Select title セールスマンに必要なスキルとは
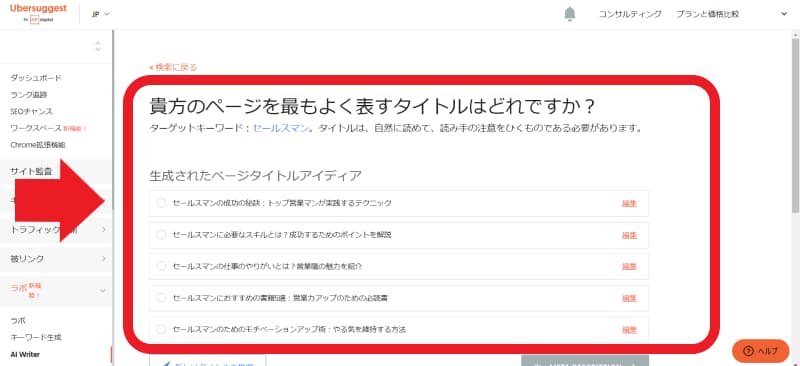The image size is (800, 366). point(161,235)
